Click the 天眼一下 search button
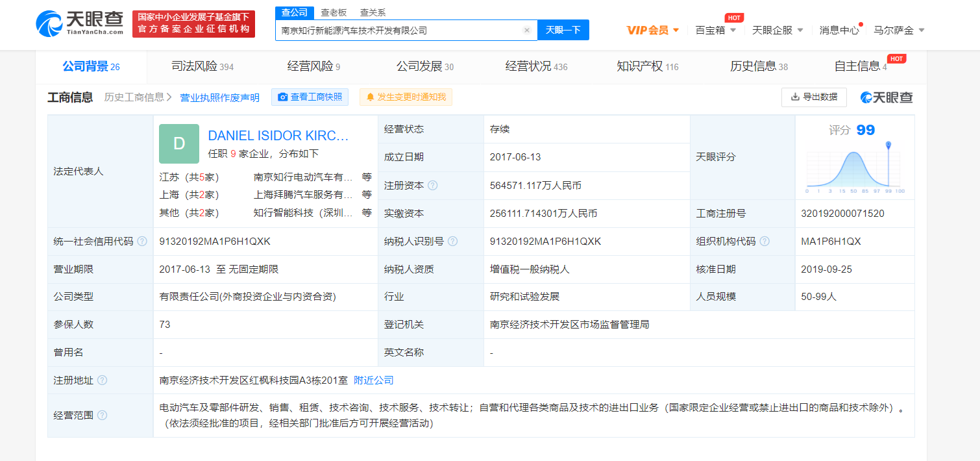This screenshot has width=980, height=461. click(x=563, y=30)
